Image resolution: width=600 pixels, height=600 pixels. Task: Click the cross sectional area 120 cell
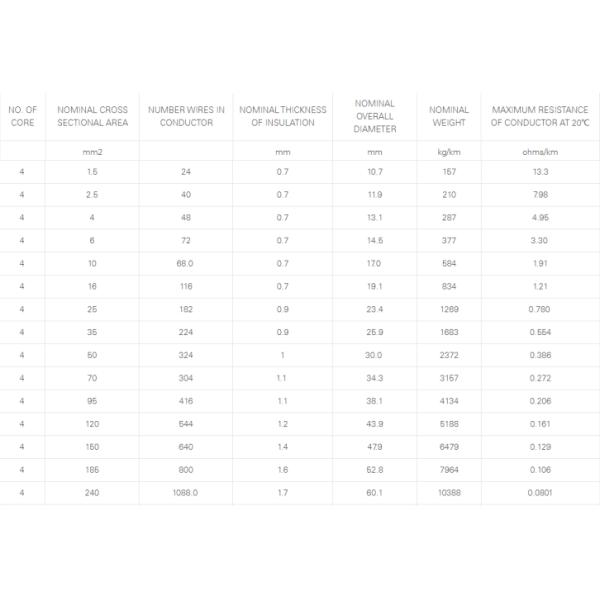(92, 424)
